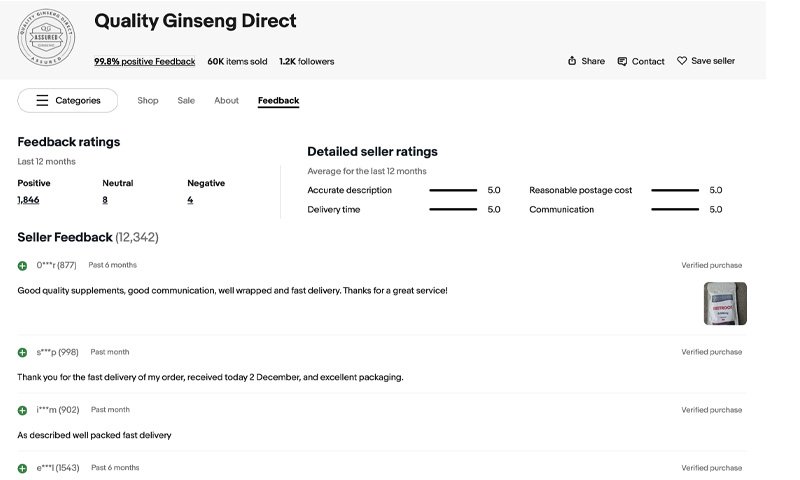Click positive feedback icon beside o***r (877)

point(23,265)
